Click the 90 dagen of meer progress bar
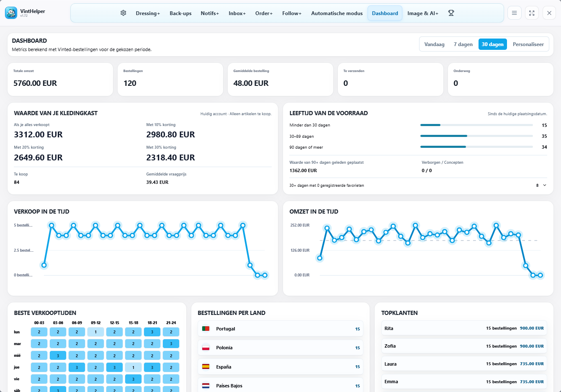The width and height of the screenshot is (561, 392). click(x=476, y=147)
